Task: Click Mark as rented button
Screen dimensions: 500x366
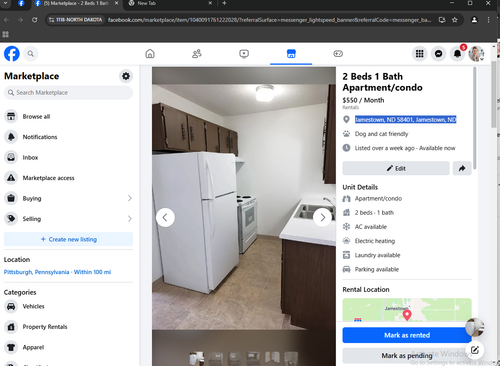Action: [407, 335]
